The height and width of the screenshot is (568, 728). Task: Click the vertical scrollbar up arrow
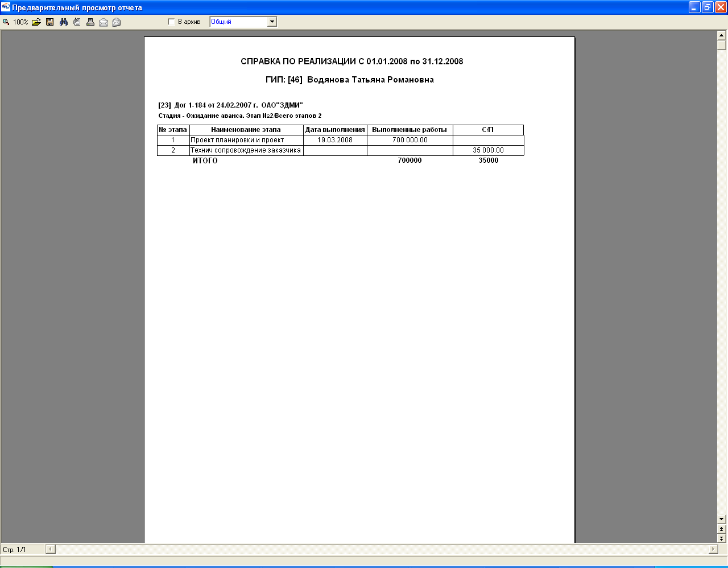click(722, 35)
